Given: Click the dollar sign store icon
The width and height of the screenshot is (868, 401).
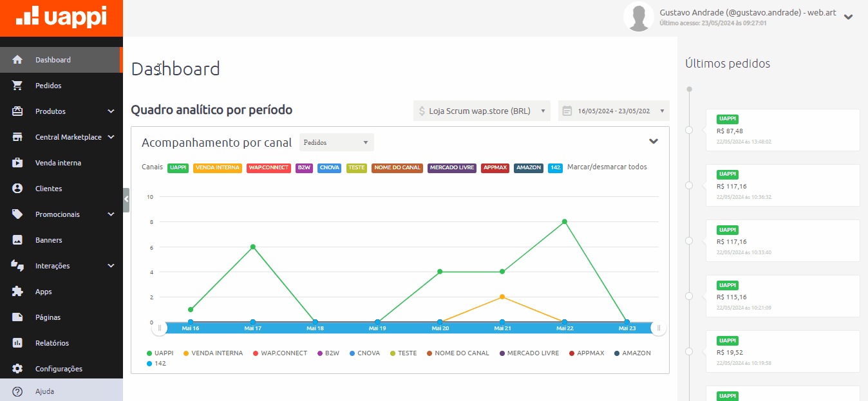Looking at the screenshot, I should click(x=422, y=111).
